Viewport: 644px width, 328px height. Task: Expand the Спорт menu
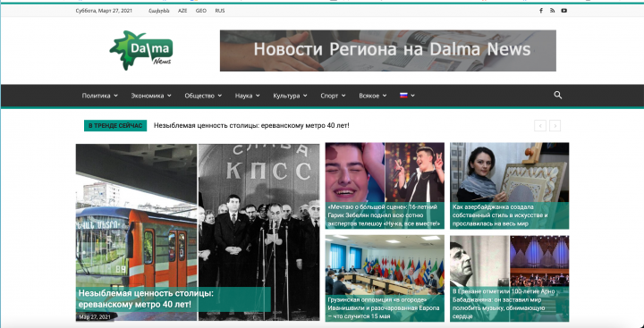click(x=333, y=96)
